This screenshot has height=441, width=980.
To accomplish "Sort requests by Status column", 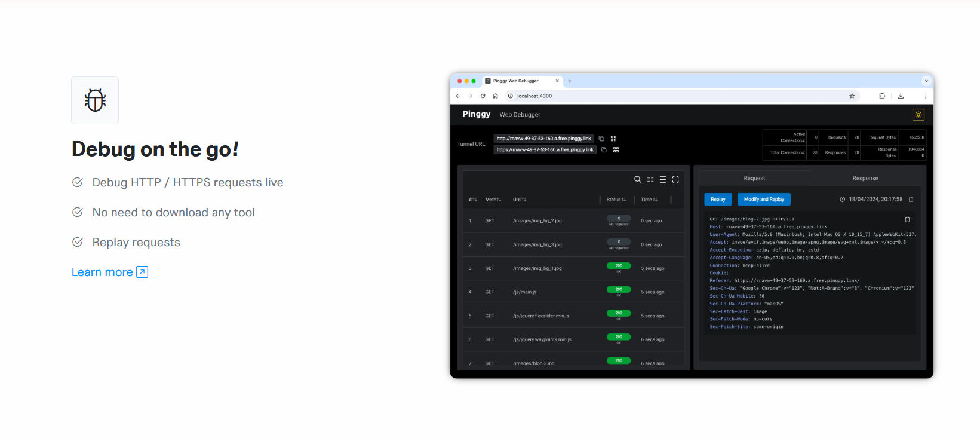I will tap(616, 200).
